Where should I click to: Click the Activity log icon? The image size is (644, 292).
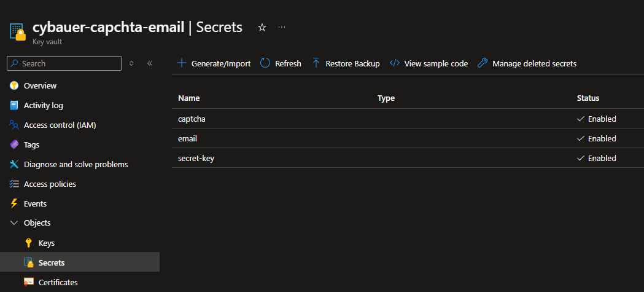[14, 105]
